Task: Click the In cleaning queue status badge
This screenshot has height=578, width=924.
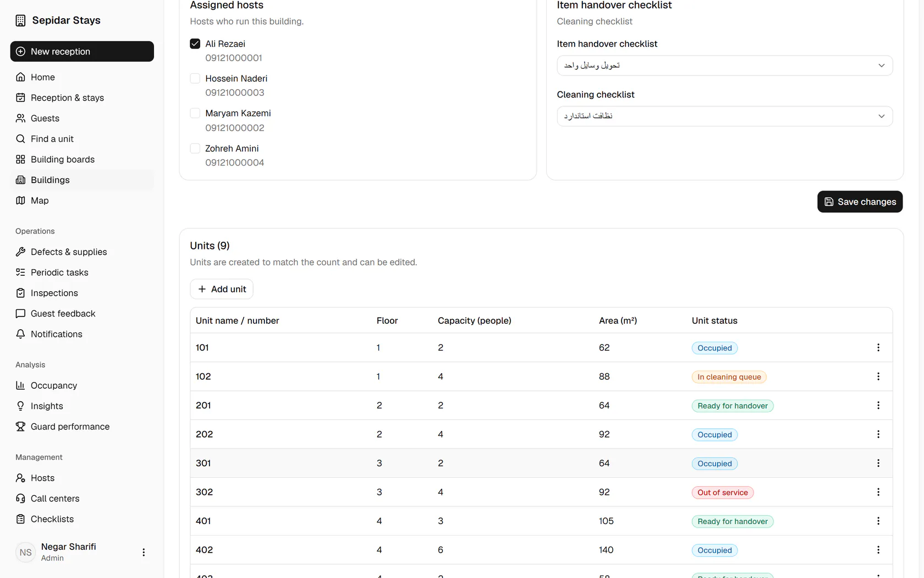Action: [729, 377]
